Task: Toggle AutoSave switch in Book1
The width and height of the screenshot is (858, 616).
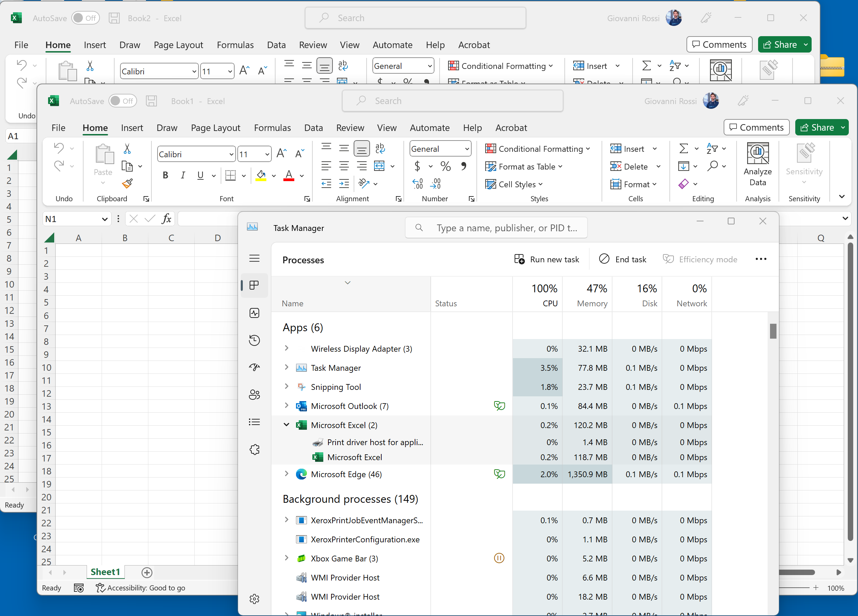Action: [x=122, y=101]
